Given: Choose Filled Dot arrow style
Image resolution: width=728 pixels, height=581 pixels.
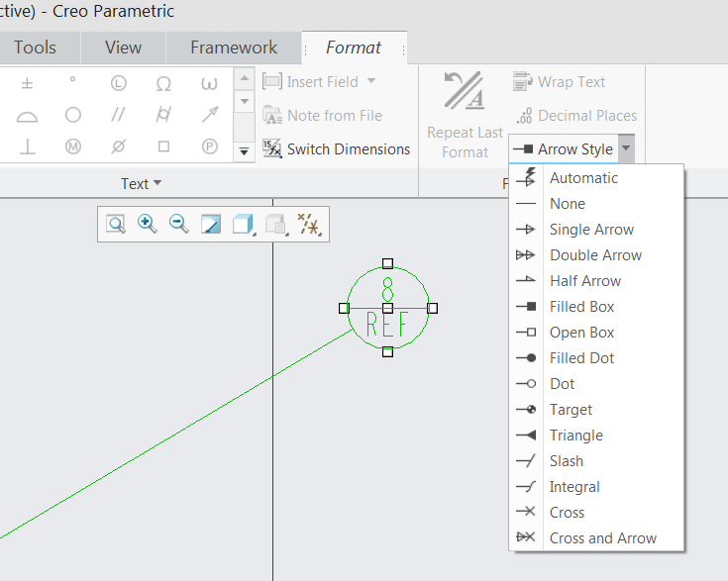Looking at the screenshot, I should [x=596, y=357].
